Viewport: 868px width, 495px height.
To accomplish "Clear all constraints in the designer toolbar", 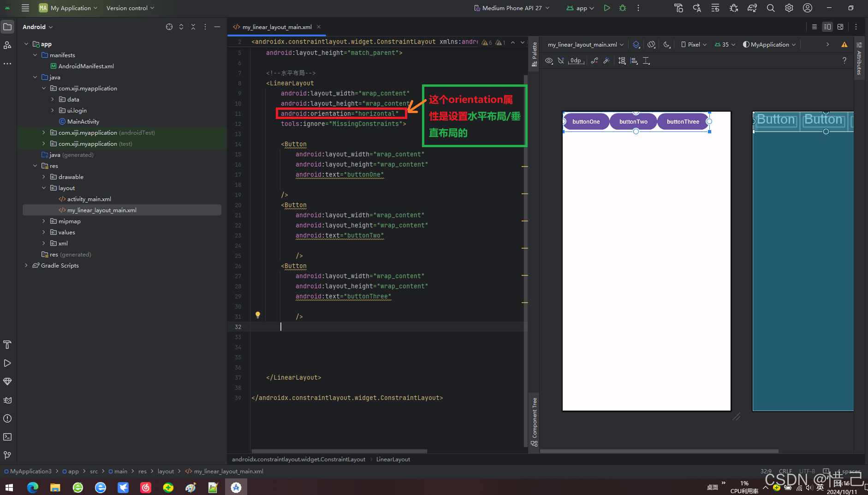I will tap(595, 60).
